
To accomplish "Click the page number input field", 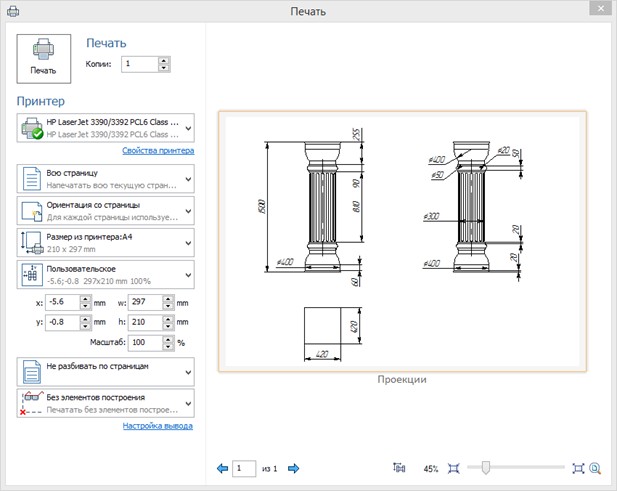I will pyautogui.click(x=243, y=468).
